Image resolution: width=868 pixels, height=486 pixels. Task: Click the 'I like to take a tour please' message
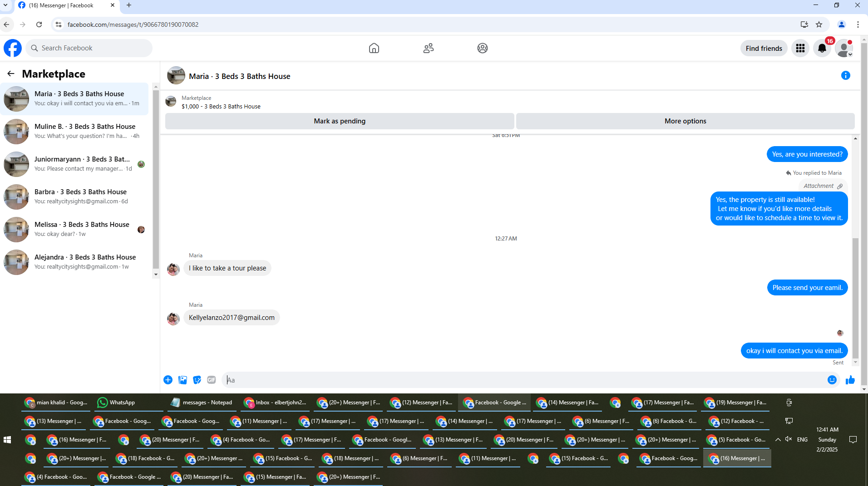click(x=227, y=268)
